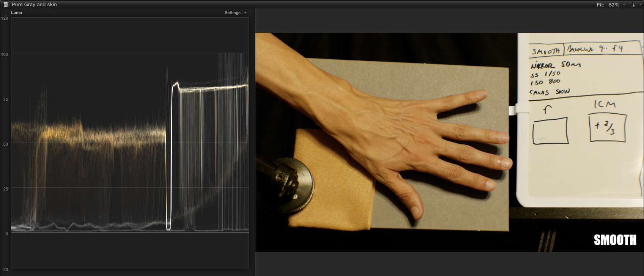
Task: Click the triangle arrow next to Settings
Action: click(x=246, y=13)
